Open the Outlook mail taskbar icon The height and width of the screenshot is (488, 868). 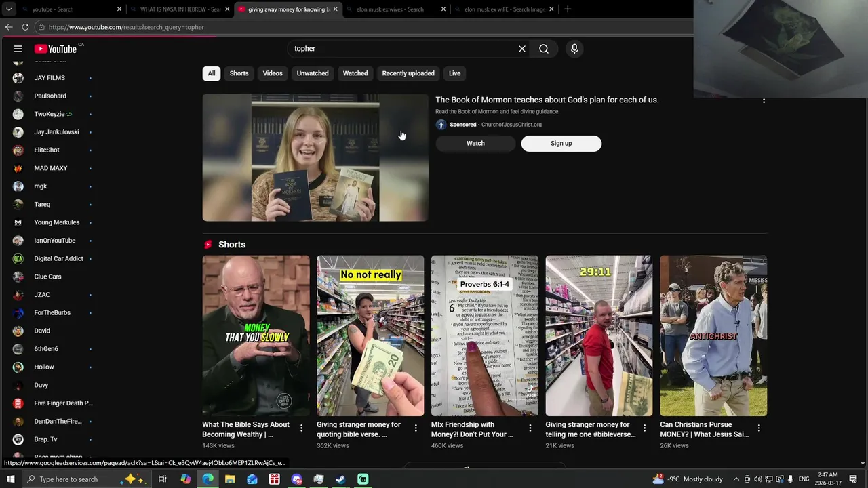point(252,479)
